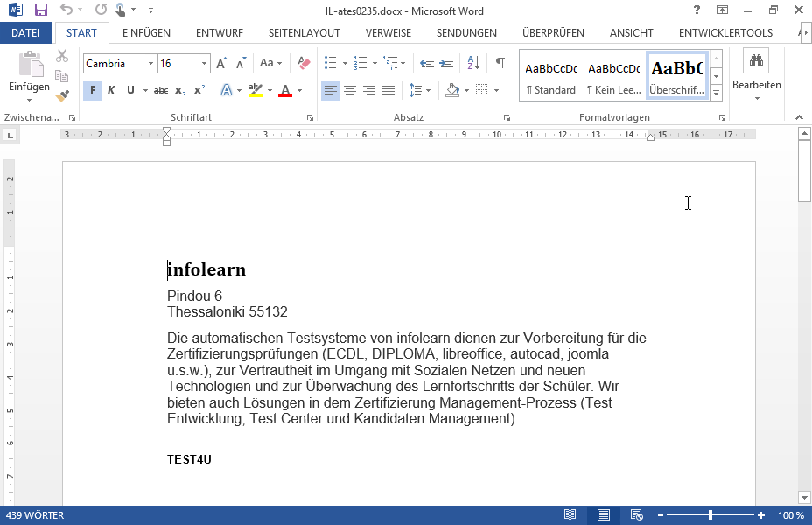Open the DATEI tab
The width and height of the screenshot is (812, 525).
[x=25, y=33]
